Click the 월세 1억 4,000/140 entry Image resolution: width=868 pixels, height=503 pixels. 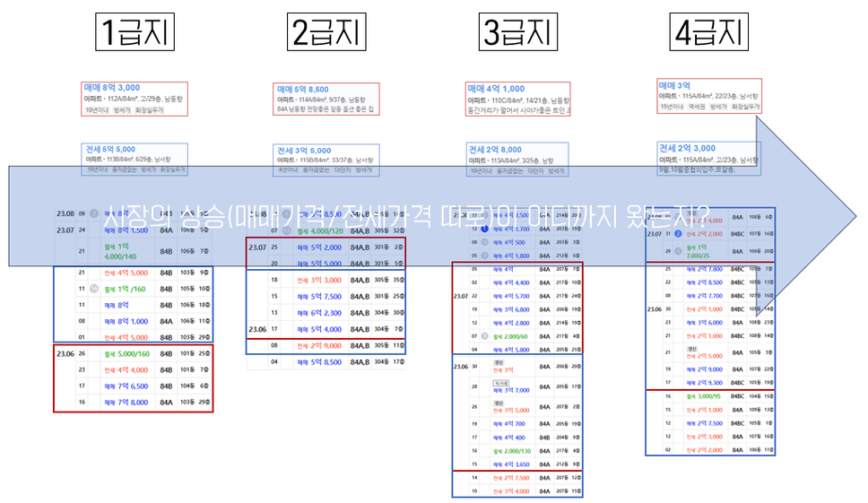[133, 251]
